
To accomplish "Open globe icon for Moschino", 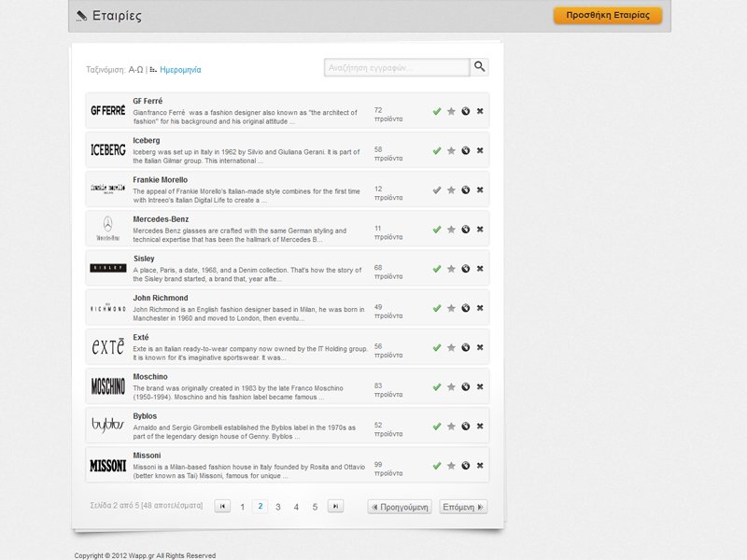I will [465, 387].
